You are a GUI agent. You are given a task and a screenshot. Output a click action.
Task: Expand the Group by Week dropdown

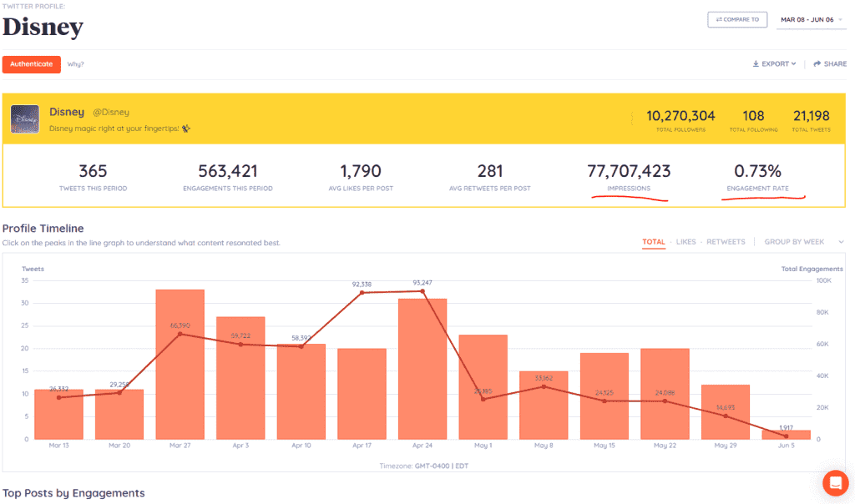pos(804,242)
